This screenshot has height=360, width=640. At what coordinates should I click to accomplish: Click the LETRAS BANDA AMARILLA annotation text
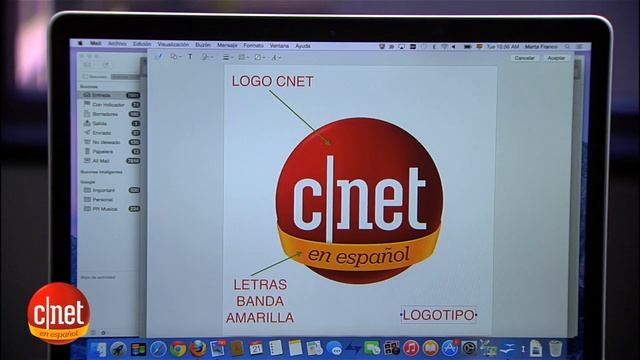point(260,301)
